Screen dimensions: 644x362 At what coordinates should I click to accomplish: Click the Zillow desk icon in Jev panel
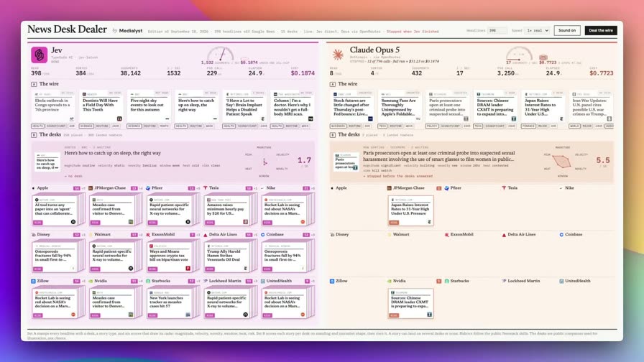click(x=33, y=281)
